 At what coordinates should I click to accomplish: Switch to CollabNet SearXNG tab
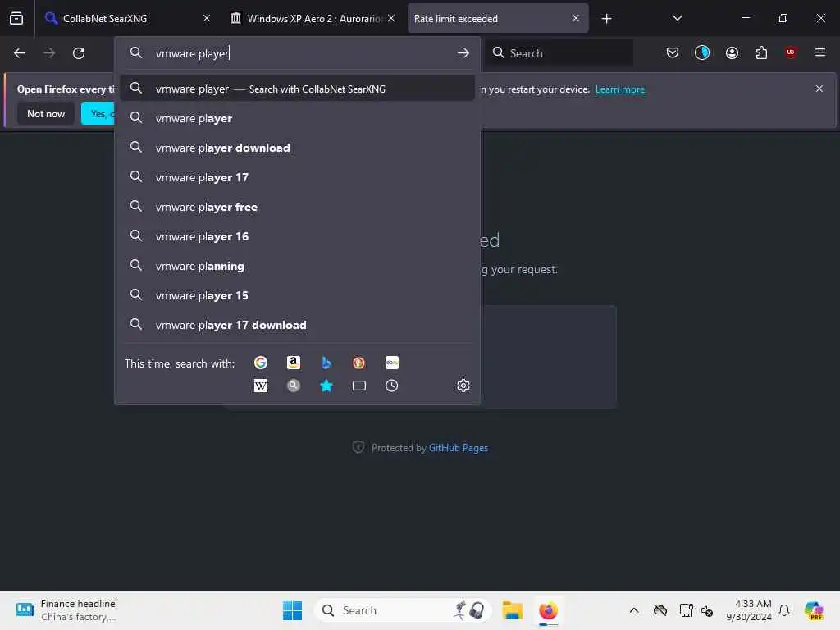click(x=127, y=18)
